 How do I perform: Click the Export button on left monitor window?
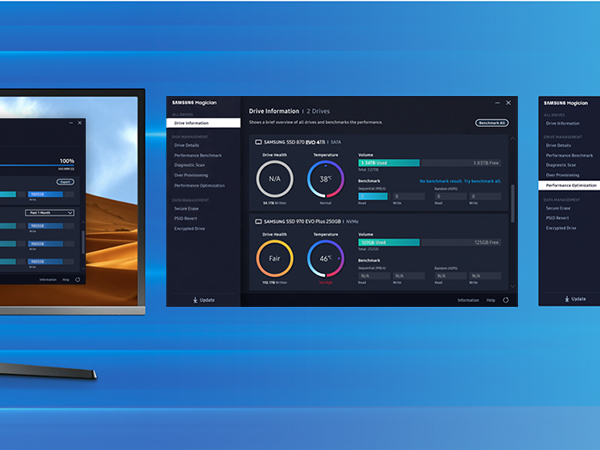point(65,182)
